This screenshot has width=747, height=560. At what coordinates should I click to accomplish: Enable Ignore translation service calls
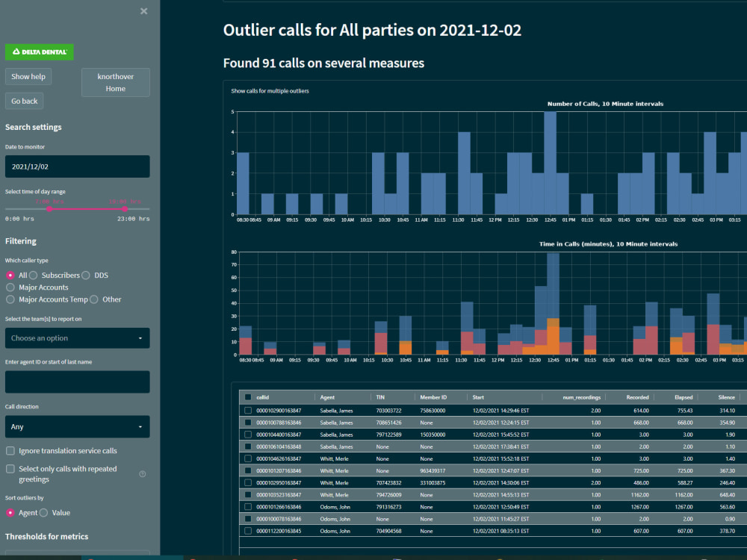click(10, 450)
